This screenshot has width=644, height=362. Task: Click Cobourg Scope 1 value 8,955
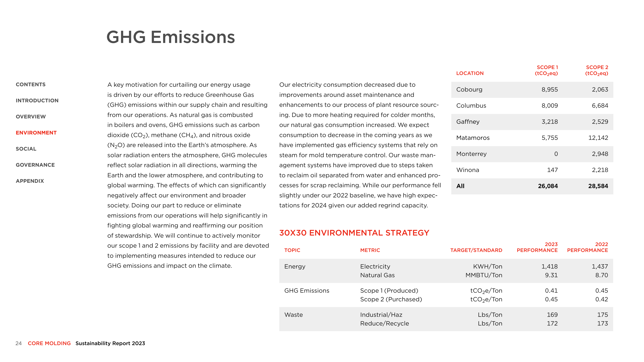click(549, 89)
